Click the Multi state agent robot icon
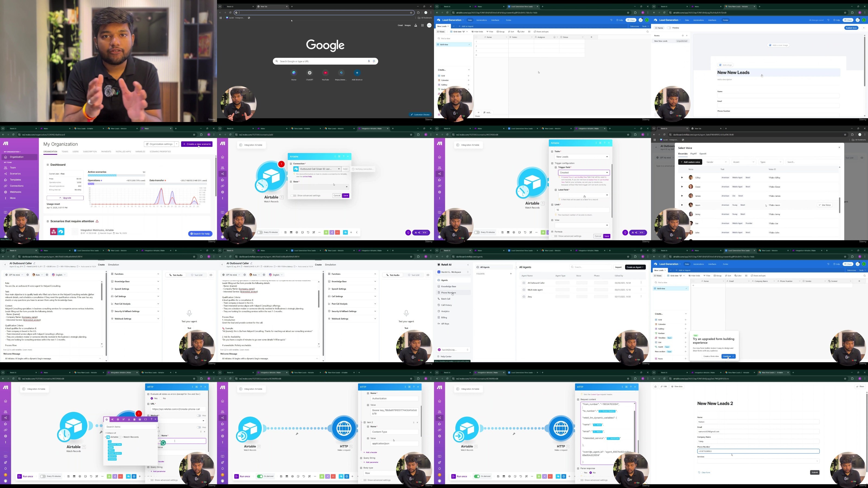This screenshot has width=868, height=488. point(524,290)
